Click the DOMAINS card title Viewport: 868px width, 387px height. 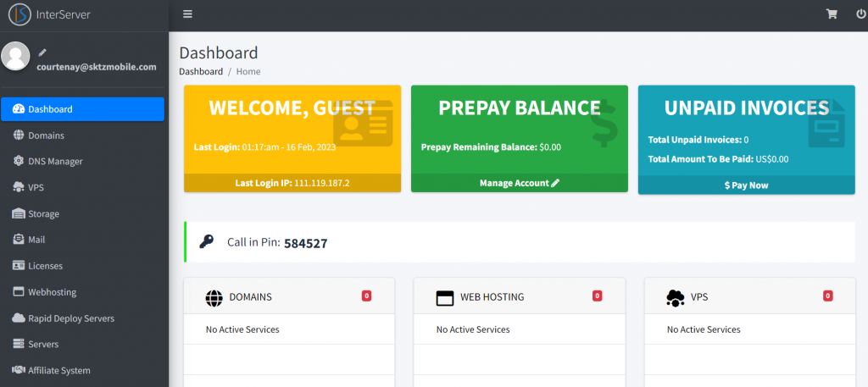(x=250, y=297)
